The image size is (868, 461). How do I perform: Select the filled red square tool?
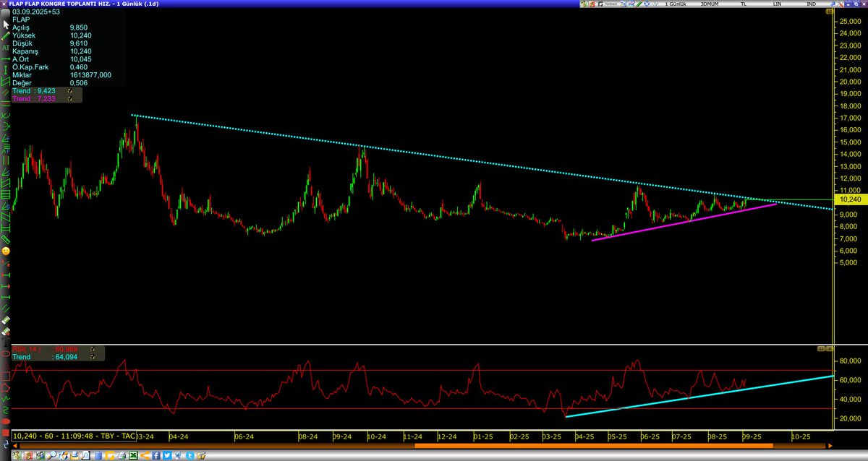6,432
